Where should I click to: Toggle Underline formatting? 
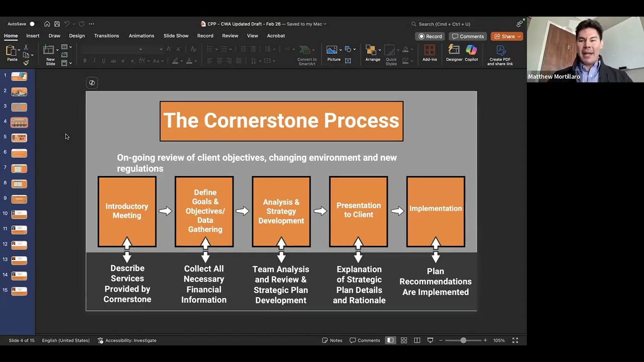[x=104, y=61]
